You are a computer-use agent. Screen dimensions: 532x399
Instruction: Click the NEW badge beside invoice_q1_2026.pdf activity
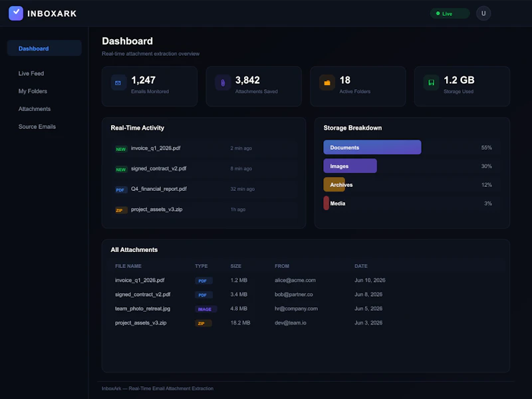(121, 149)
